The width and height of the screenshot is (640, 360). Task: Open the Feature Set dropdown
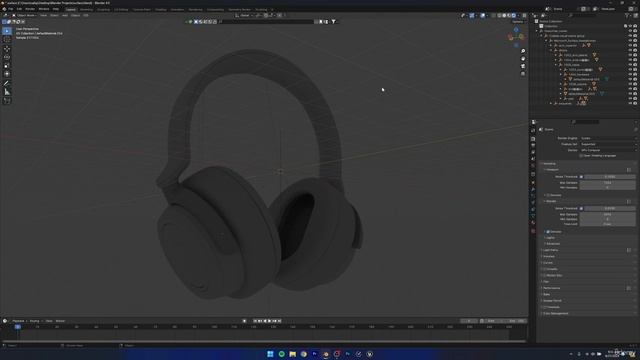point(607,144)
